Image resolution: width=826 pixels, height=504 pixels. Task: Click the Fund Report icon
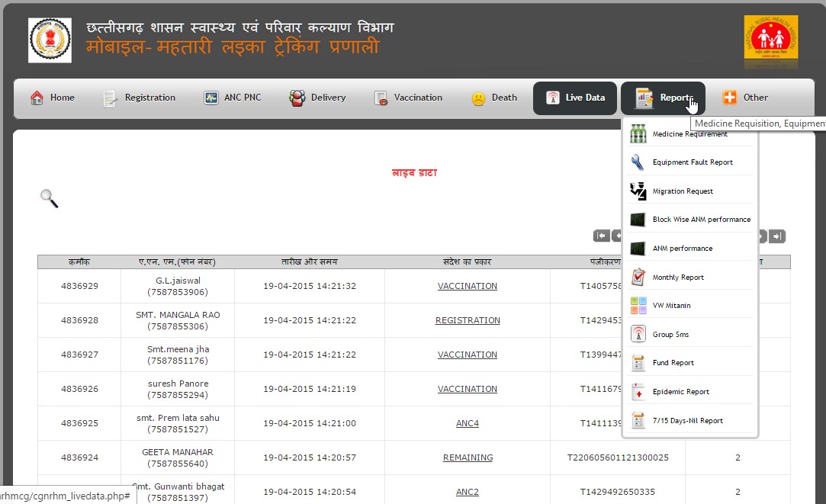tap(638, 363)
